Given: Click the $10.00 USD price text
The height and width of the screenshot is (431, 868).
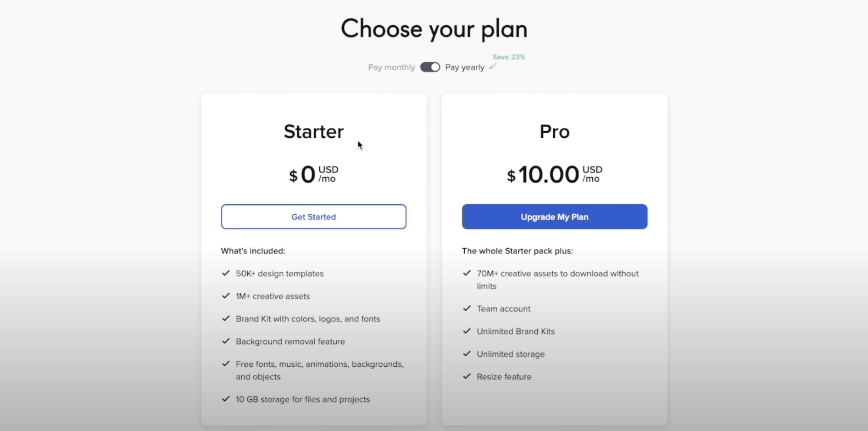Looking at the screenshot, I should (x=554, y=174).
